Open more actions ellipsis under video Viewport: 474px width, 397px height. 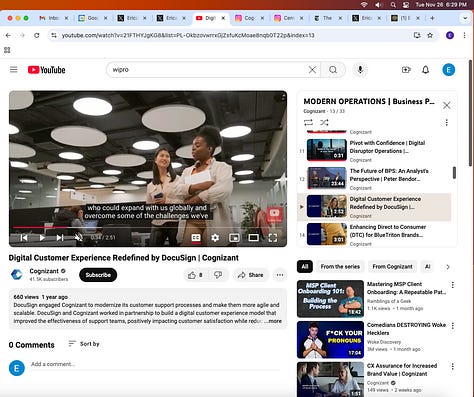[280, 275]
